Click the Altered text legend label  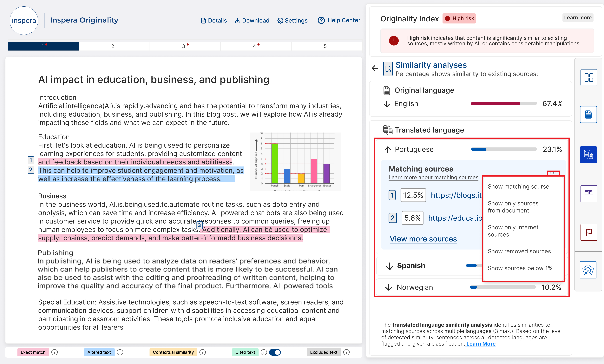click(99, 352)
